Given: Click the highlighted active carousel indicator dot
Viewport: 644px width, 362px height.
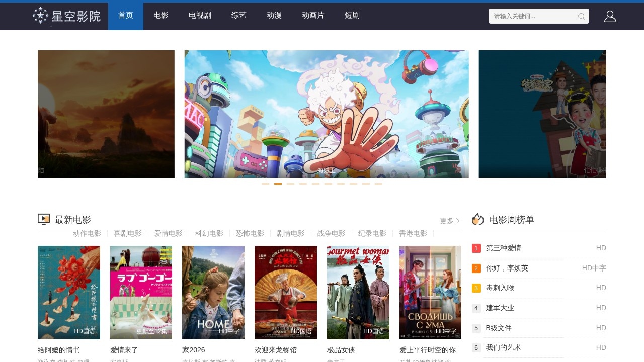Looking at the screenshot, I should (x=278, y=184).
